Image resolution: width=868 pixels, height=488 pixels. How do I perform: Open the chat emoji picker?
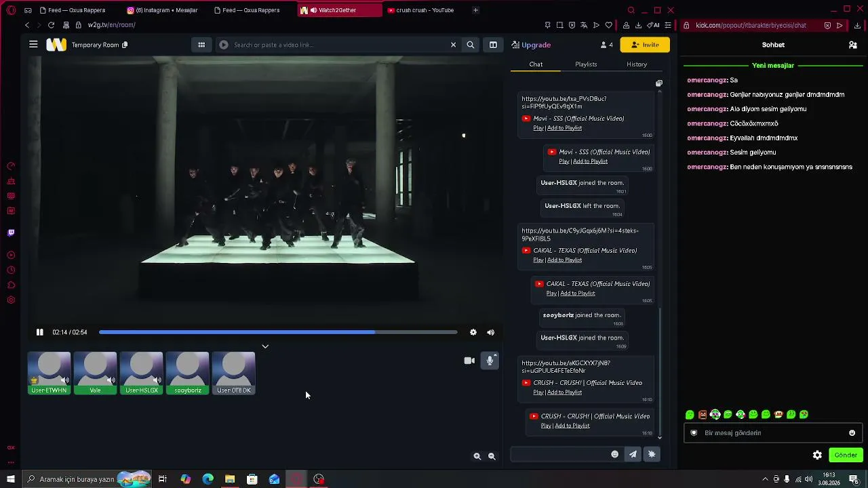tap(615, 454)
